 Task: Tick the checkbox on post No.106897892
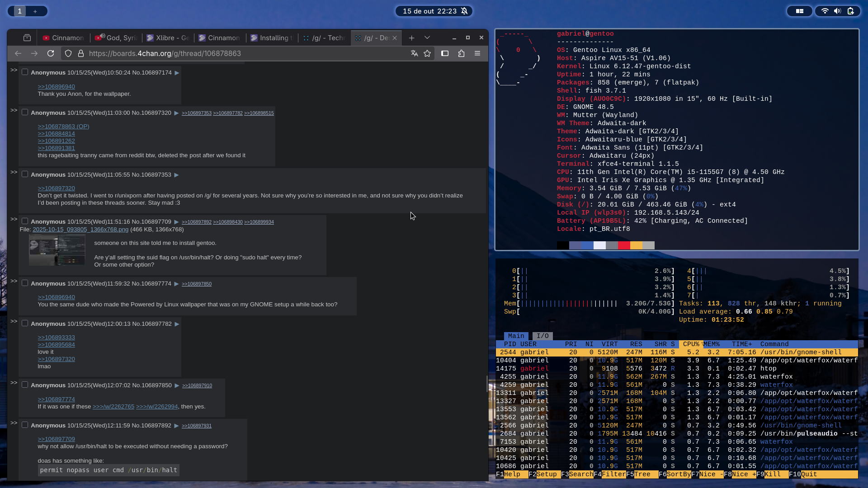click(x=25, y=425)
